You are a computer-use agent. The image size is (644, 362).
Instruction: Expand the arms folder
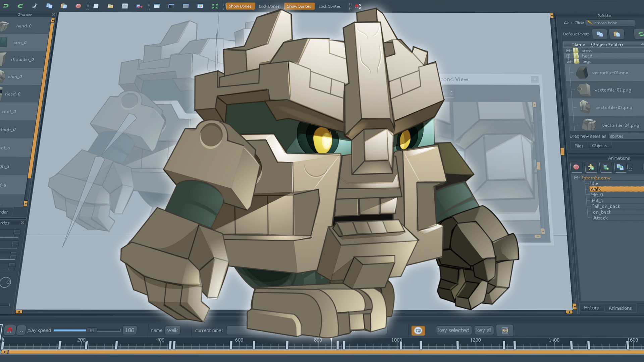(568, 51)
